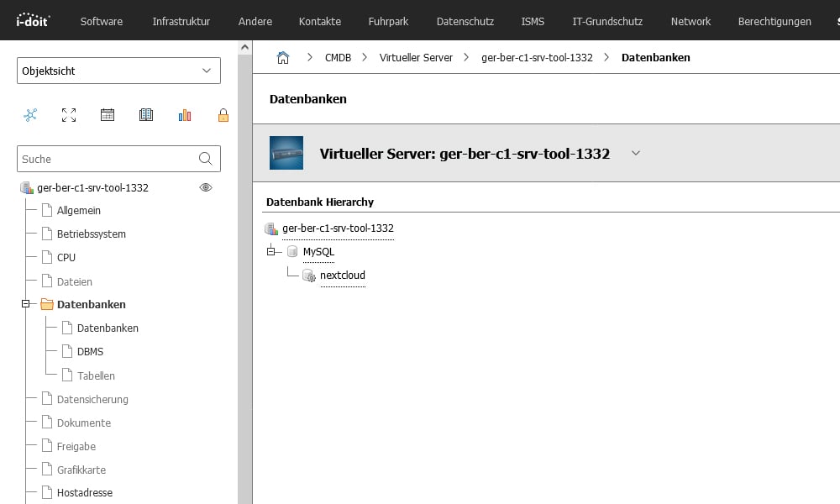Select bold Datenbanken folder label in tree

tap(91, 304)
